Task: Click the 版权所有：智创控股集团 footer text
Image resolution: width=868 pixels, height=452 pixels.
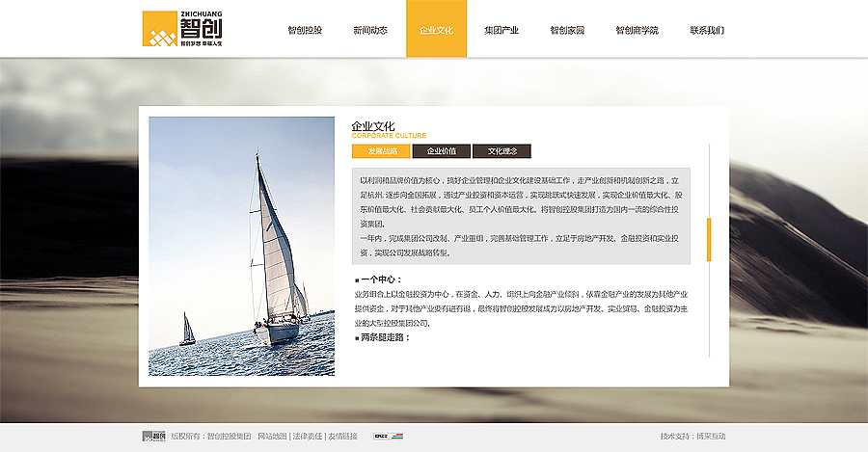Action: 211,436
